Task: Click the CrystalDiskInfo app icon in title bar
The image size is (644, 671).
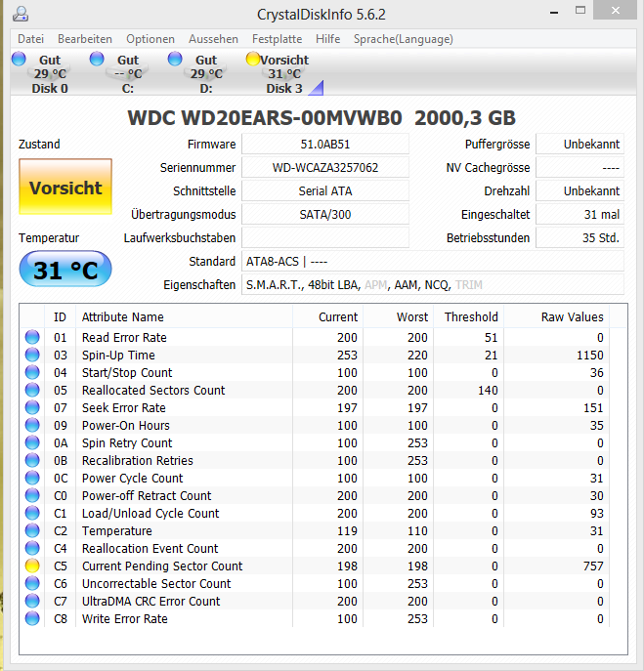Action: click(21, 14)
